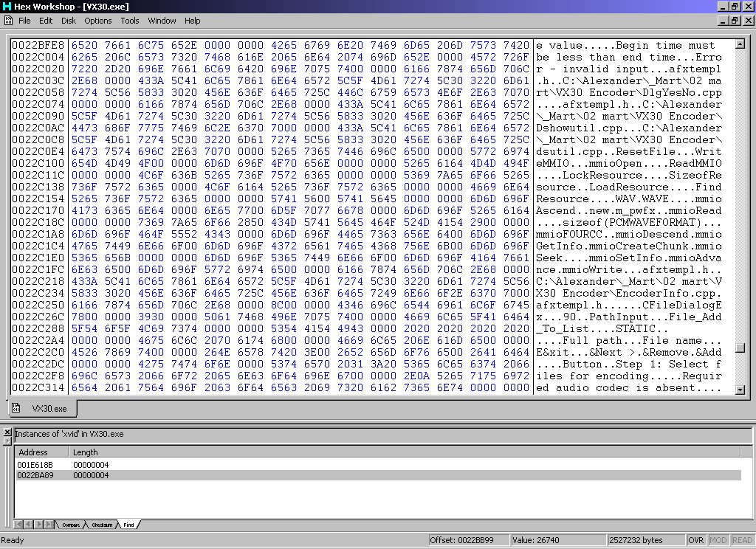Open the document system menu icon beside File

(x=8, y=20)
